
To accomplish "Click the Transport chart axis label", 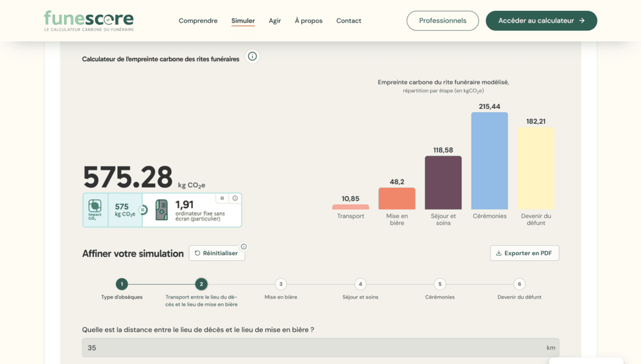I will click(x=351, y=216).
